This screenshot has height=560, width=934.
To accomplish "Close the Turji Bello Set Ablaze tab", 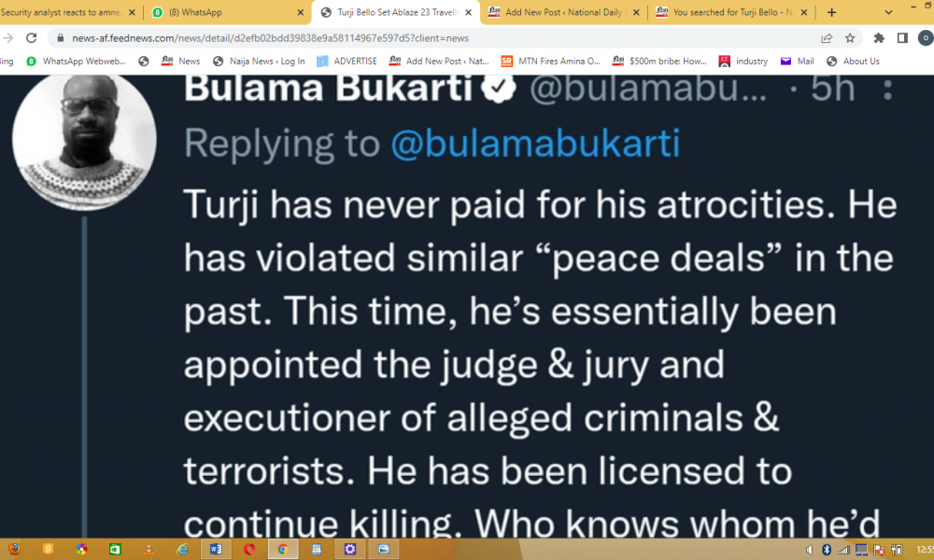I will point(468,13).
